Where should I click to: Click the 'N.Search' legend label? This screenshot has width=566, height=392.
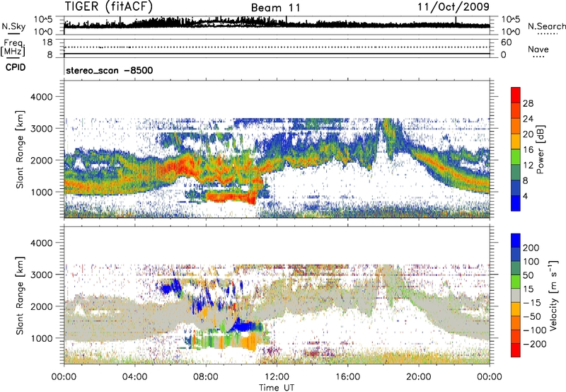546,26
